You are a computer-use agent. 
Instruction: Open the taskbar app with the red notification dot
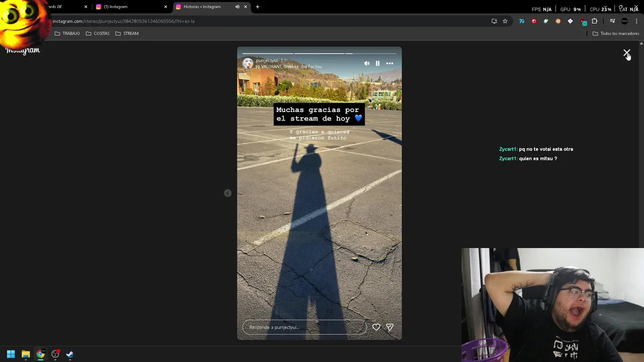click(x=55, y=354)
